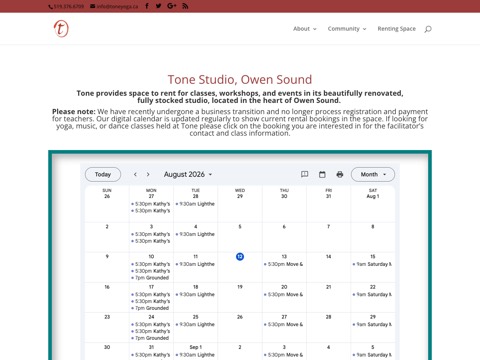
Task: Select date 19 in the calendar
Action: 240,287
